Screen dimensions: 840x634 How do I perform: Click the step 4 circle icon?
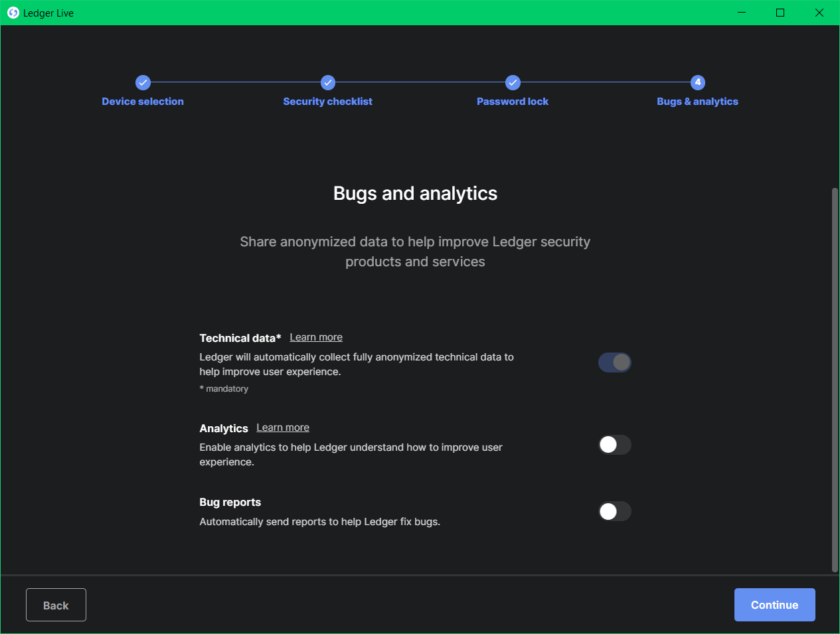pyautogui.click(x=698, y=82)
